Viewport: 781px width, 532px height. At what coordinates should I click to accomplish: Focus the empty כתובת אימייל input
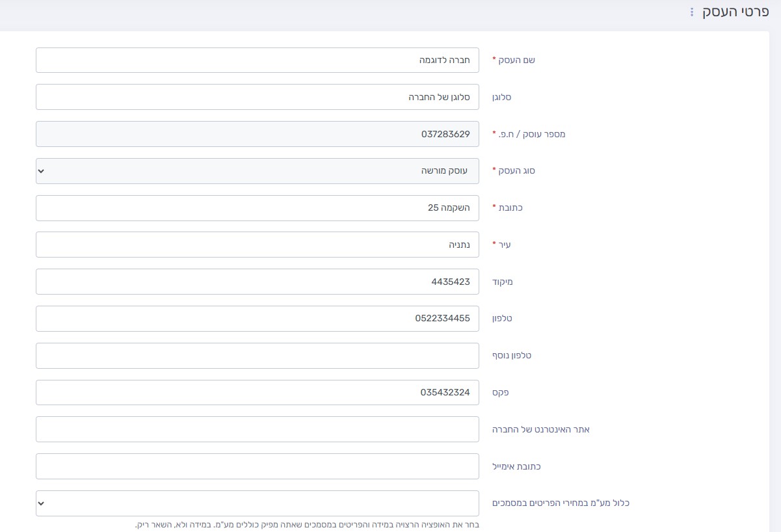coord(257,466)
